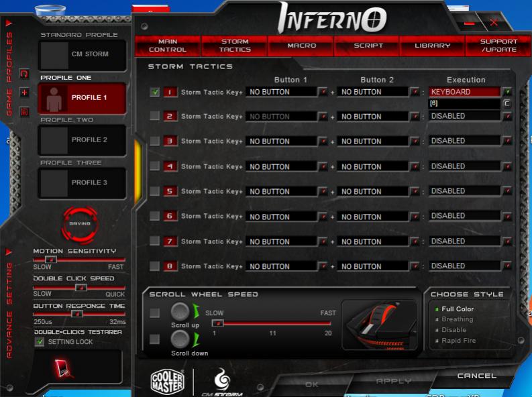532x397 pixels.
Task: Click the Double Click Speed slider handle
Action: coord(81,288)
